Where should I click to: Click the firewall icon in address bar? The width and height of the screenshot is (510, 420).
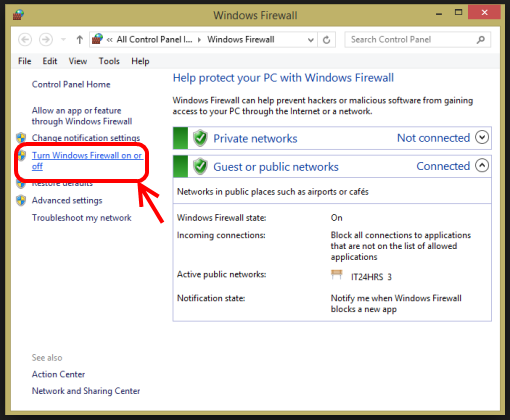[98, 39]
